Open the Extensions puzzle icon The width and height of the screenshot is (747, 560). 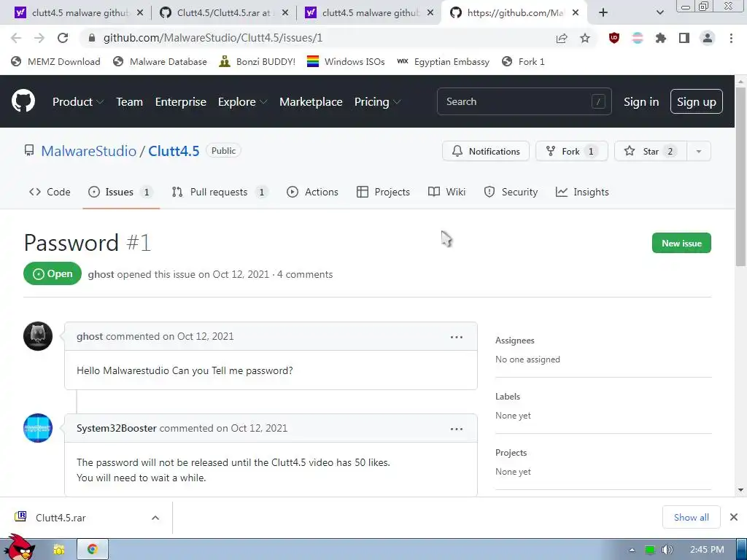click(x=661, y=38)
